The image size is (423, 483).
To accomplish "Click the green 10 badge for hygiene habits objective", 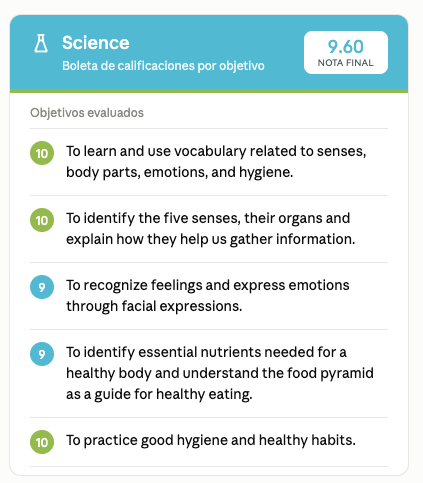I will tap(42, 442).
